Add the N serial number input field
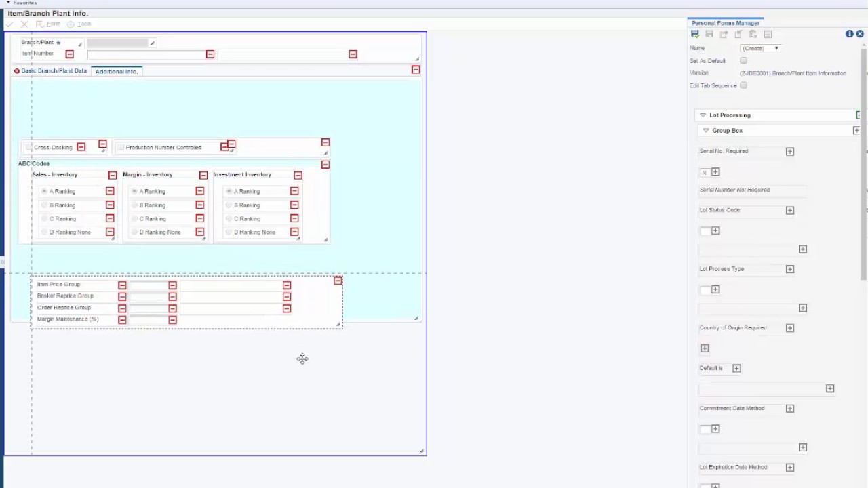Screen dimensions: 868x488 pos(715,172)
